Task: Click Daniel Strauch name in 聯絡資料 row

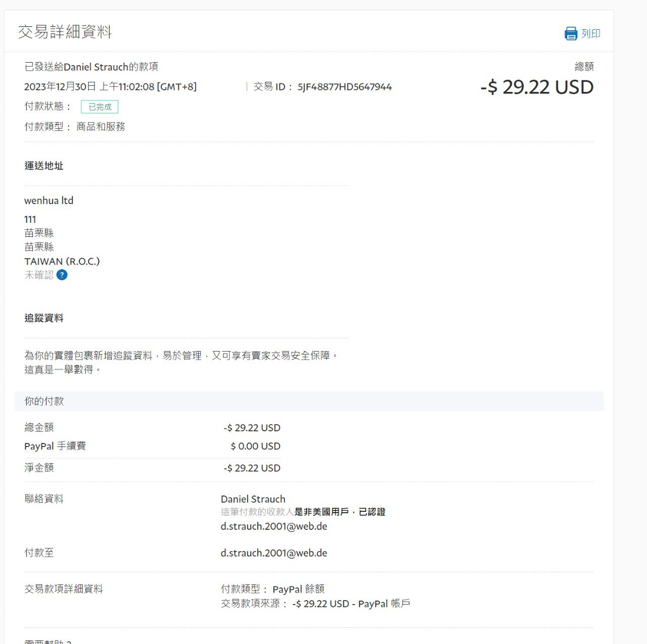Action: (253, 499)
